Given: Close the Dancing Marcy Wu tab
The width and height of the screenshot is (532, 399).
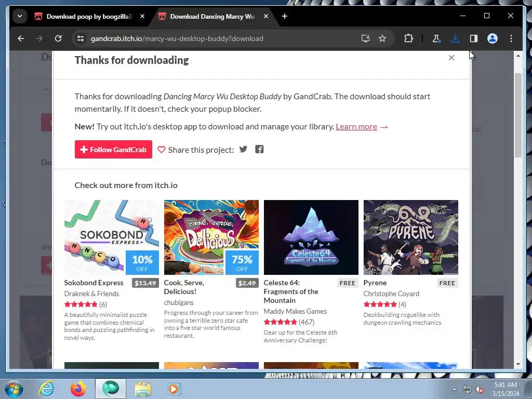Looking at the screenshot, I should (x=266, y=16).
